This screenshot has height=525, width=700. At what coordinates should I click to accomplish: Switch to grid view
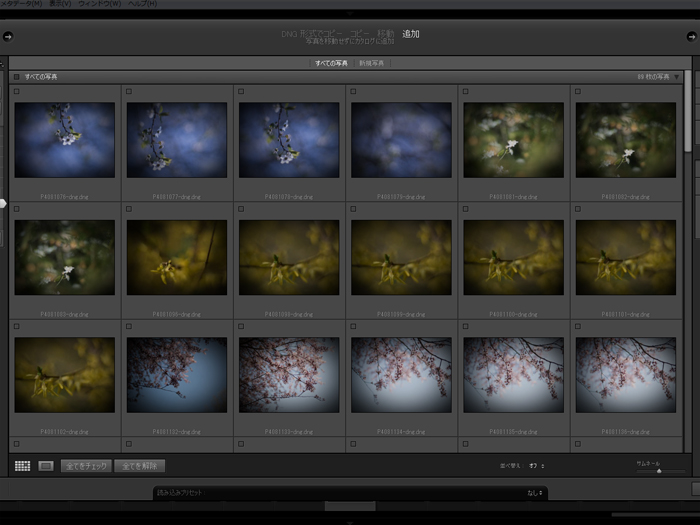point(22,466)
